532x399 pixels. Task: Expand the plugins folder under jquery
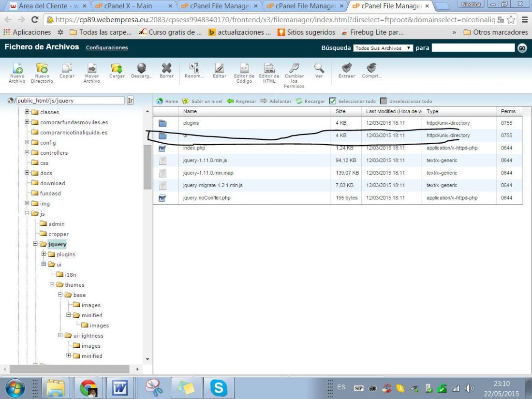44,254
